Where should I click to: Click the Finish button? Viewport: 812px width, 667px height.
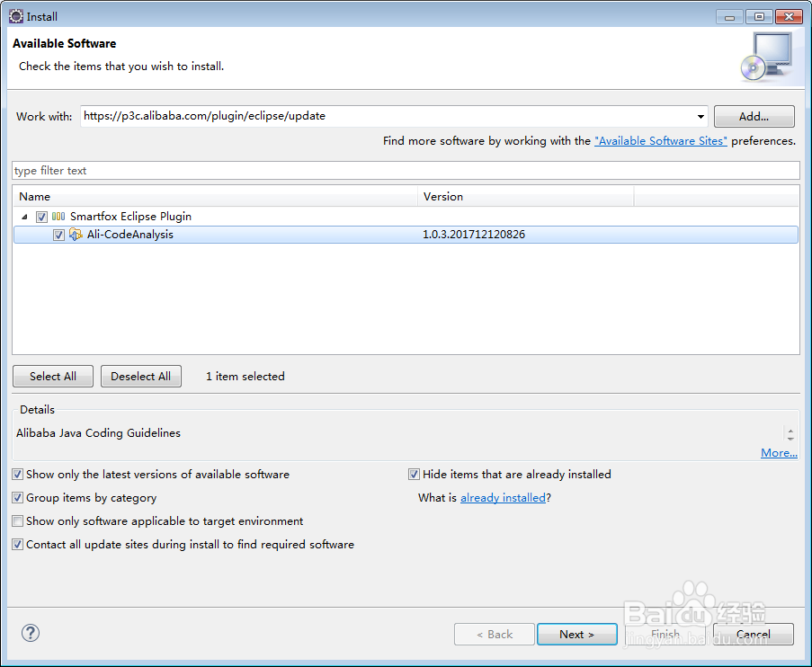[x=665, y=634]
